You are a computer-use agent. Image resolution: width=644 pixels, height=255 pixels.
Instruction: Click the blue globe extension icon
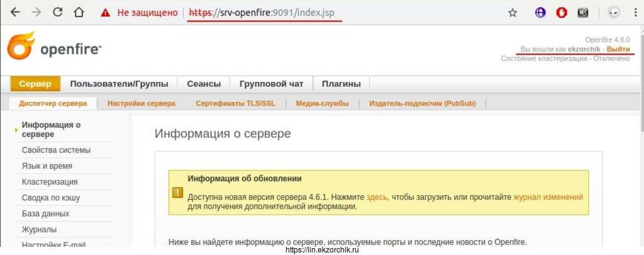pos(540,12)
